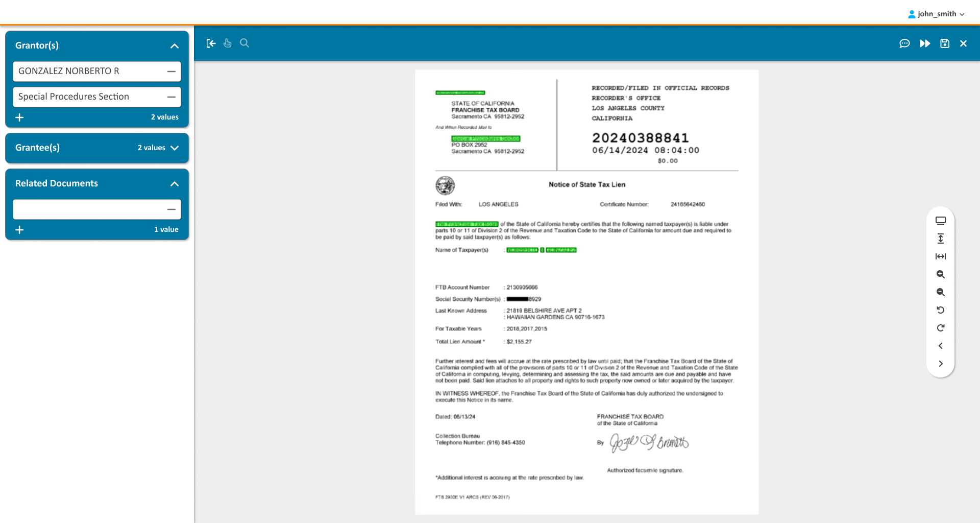Click the highlighted Franchise Tax Board text
The width and height of the screenshot is (980, 523).
tap(467, 224)
